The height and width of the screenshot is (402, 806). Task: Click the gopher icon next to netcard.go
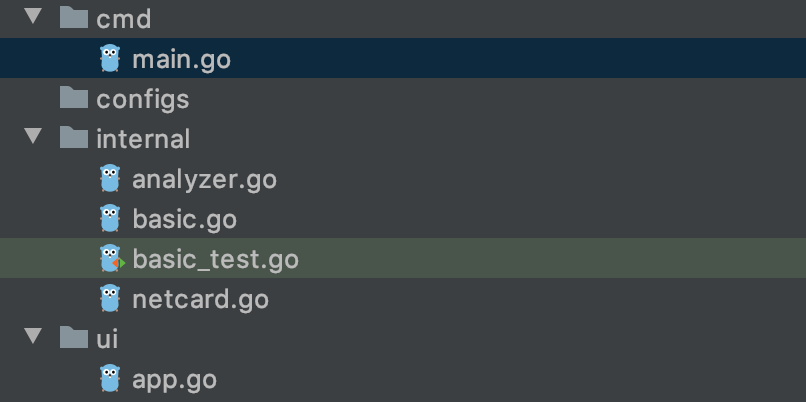coord(110,299)
